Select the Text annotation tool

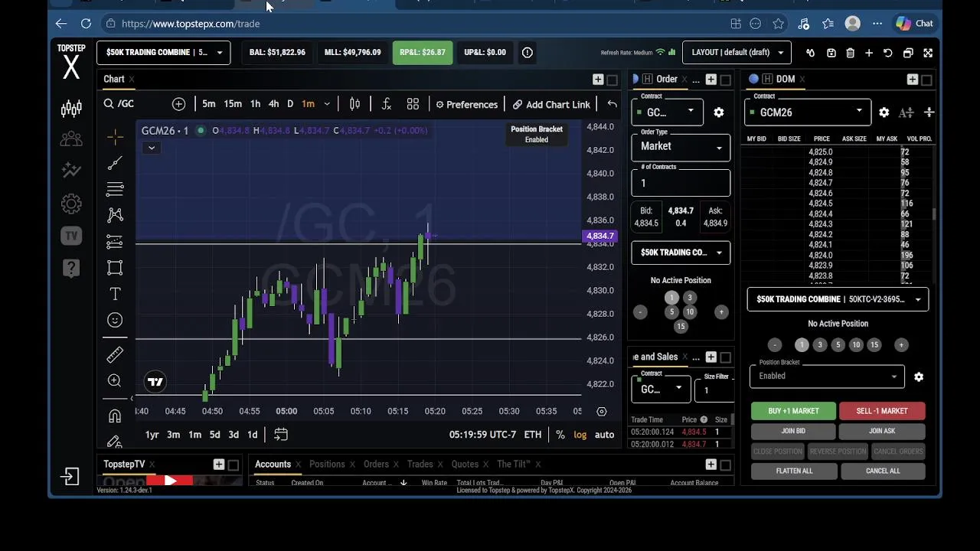(115, 294)
